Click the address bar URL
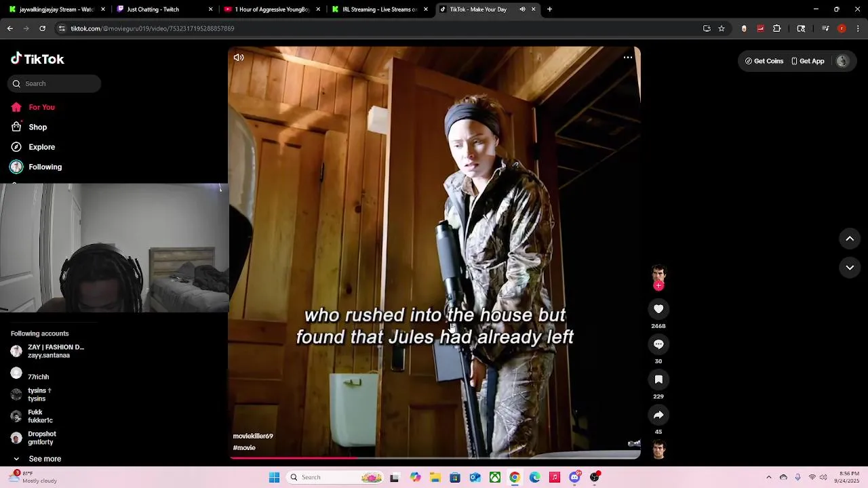The image size is (868, 488). pos(153,28)
